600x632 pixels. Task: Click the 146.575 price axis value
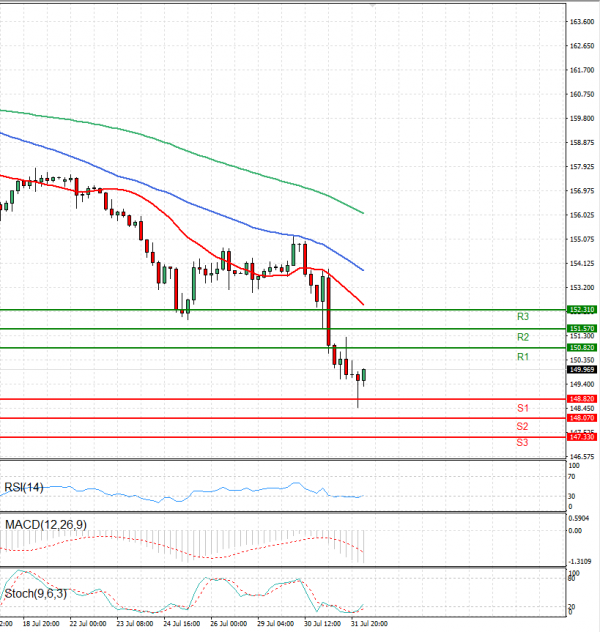pos(582,457)
